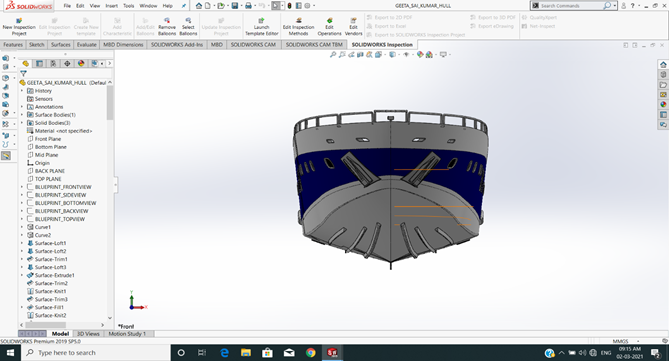Click the Rebuild traffic light icon
The width and height of the screenshot is (669, 361).
pyautogui.click(x=289, y=6)
